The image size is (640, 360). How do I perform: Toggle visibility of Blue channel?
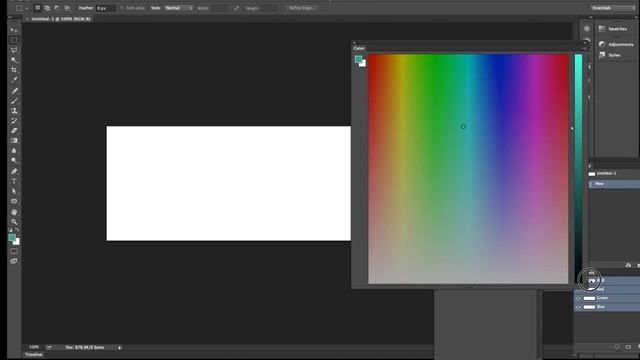tap(578, 307)
